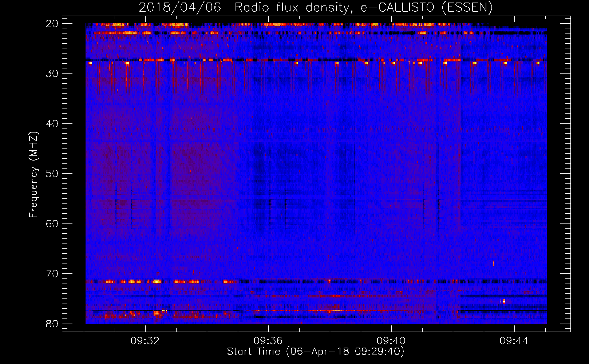Select the frequency tick label "80"
The image size is (589, 364).
coord(52,324)
